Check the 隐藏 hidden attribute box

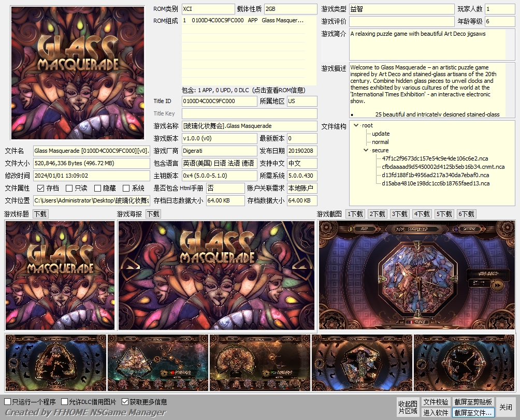[x=97, y=189]
